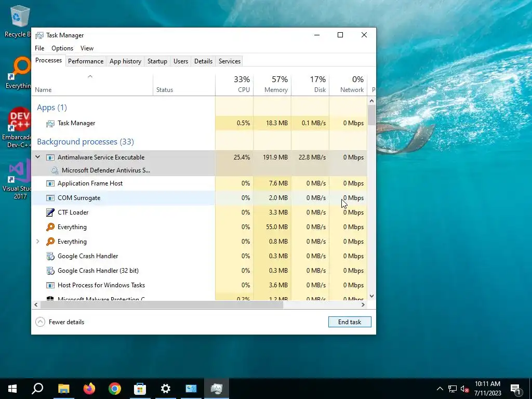Launch Firefox from the taskbar
This screenshot has height=399, width=532.
[89, 389]
